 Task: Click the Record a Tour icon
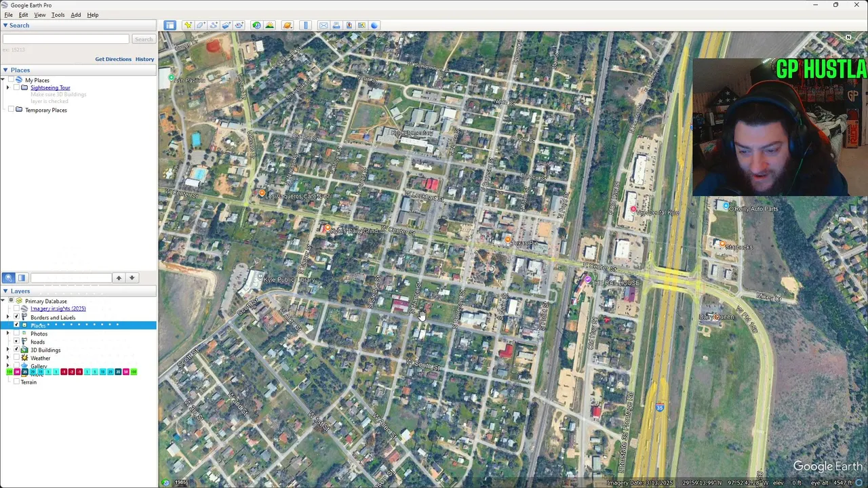click(239, 25)
